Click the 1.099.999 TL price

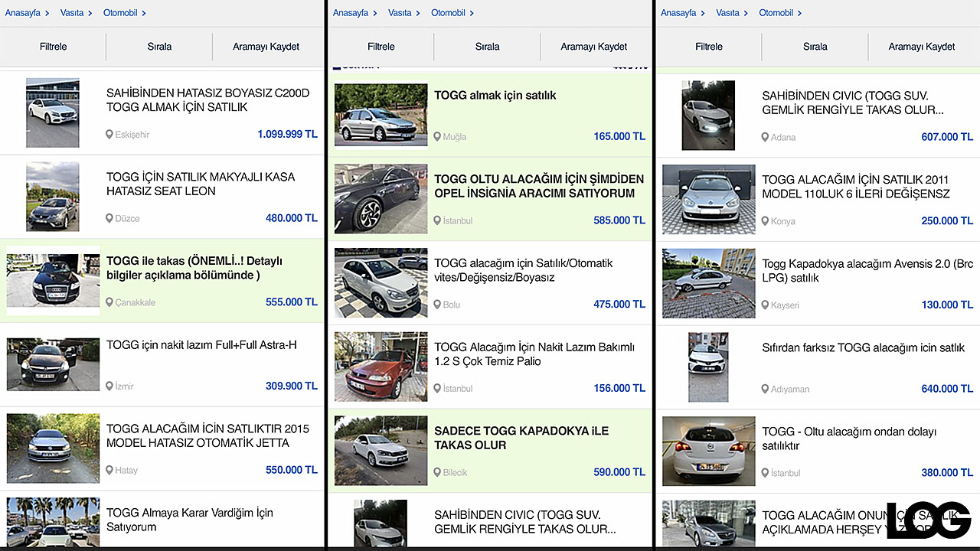point(287,134)
